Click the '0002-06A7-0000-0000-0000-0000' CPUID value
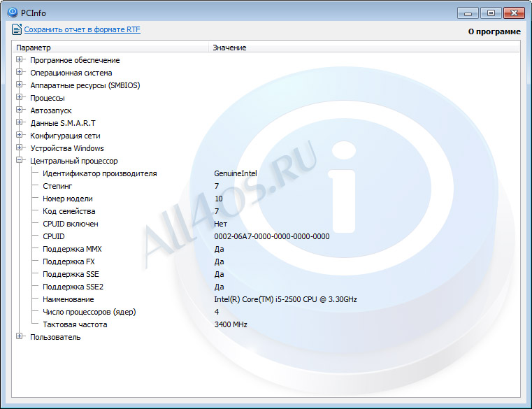532x409 pixels. (x=272, y=236)
